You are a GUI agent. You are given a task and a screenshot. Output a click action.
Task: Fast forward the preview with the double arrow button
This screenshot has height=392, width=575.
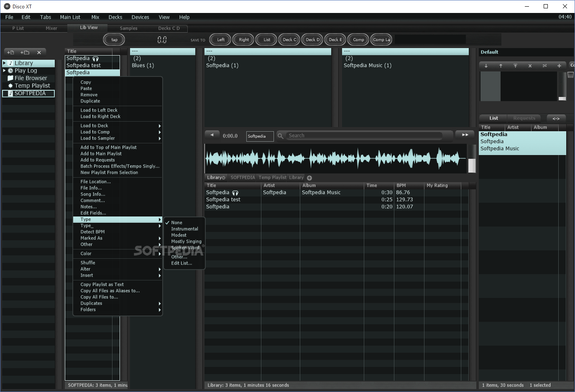(465, 135)
